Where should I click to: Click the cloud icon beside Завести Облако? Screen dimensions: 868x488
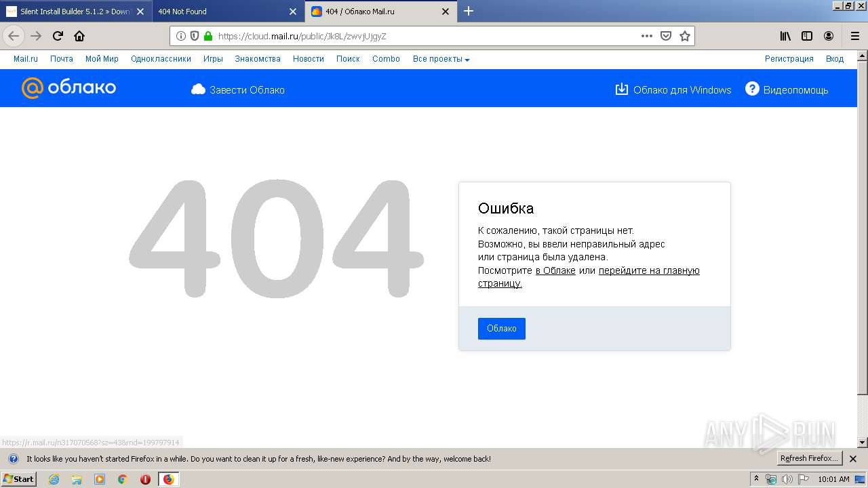pos(198,89)
